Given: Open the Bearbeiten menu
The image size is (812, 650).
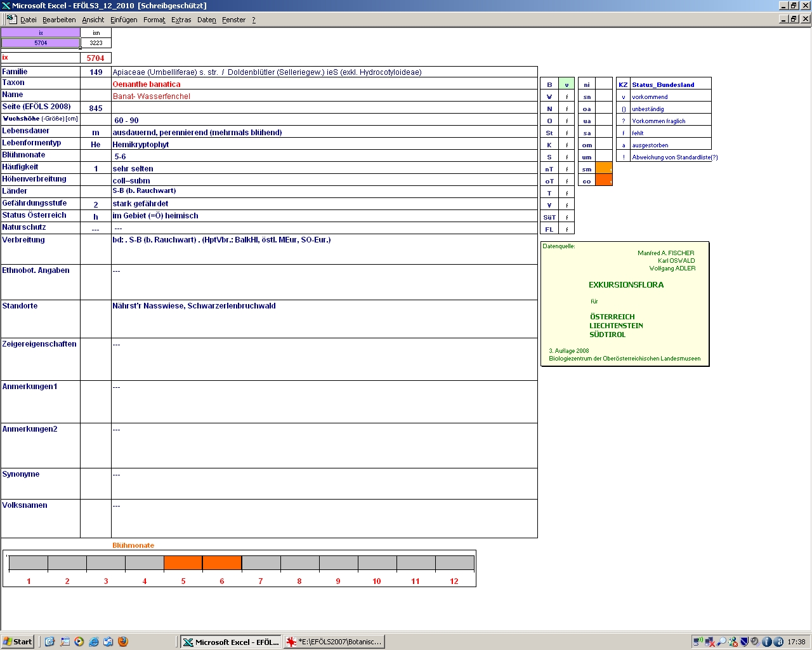Looking at the screenshot, I should coord(59,20).
